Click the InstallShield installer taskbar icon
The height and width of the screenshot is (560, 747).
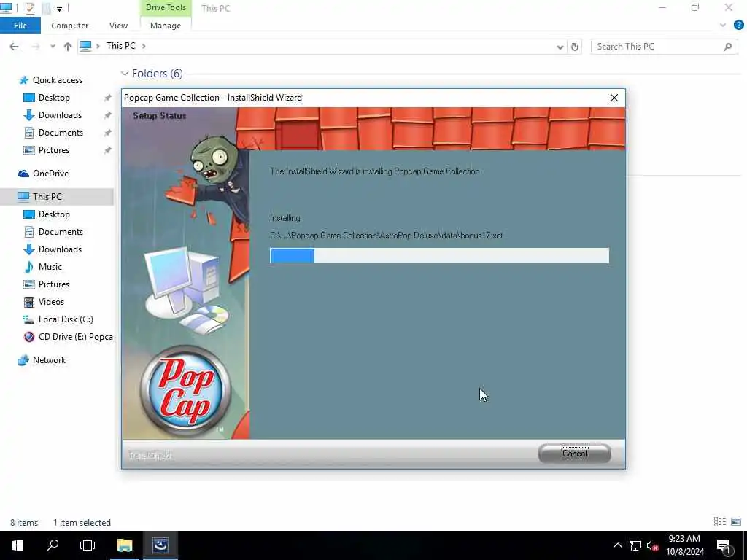tap(160, 545)
